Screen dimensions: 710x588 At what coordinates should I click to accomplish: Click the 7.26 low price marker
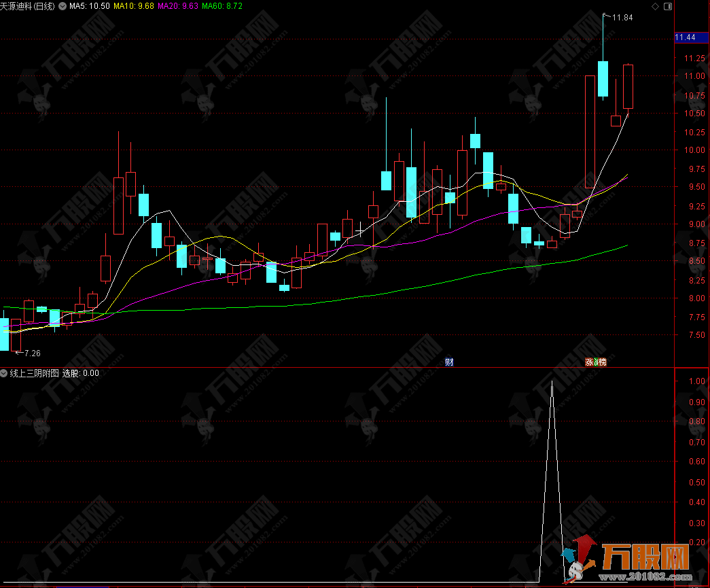[x=32, y=353]
